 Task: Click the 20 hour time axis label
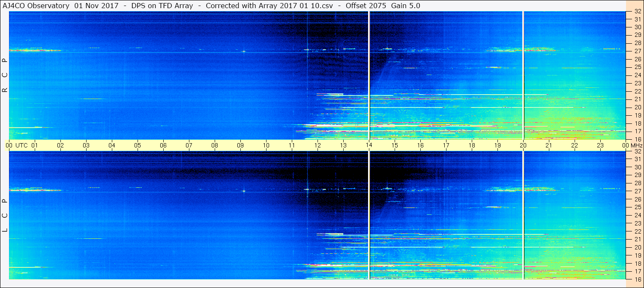pos(523,145)
